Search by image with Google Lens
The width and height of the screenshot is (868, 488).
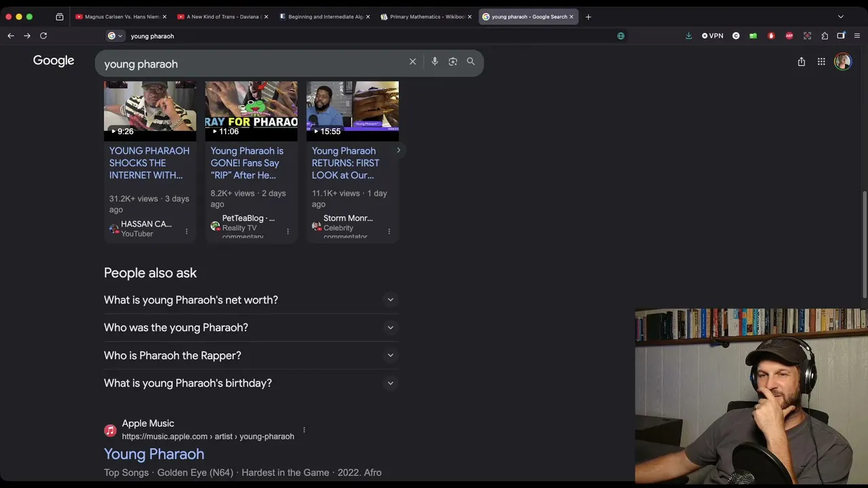453,62
